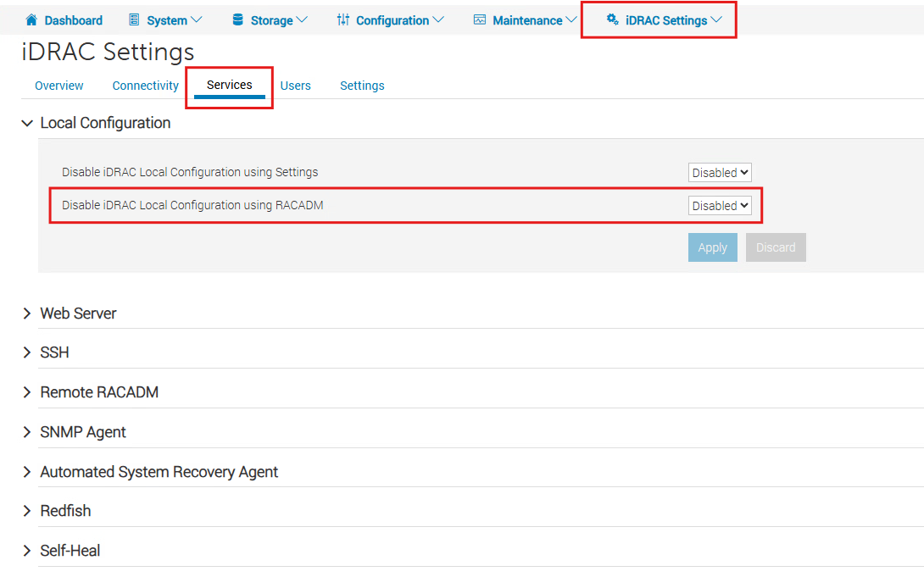Select the Services tab
The image size is (924, 577).
click(x=229, y=86)
